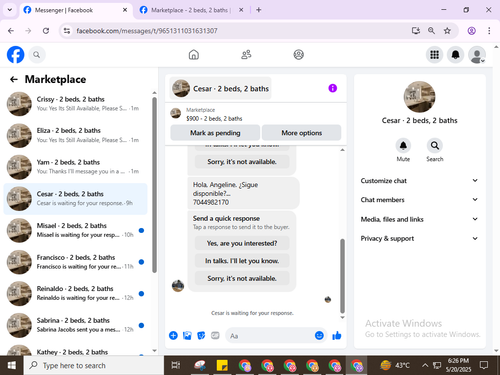Search in Cesar conversation

434,146
